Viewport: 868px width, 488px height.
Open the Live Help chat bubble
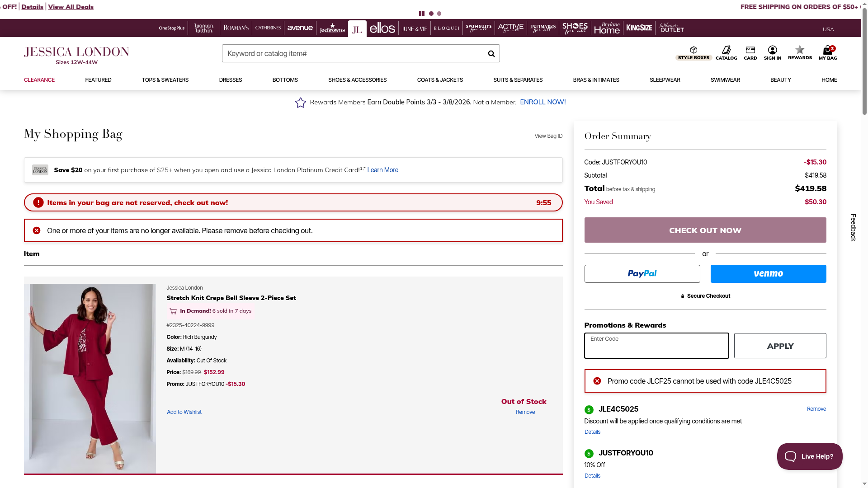coord(809,456)
